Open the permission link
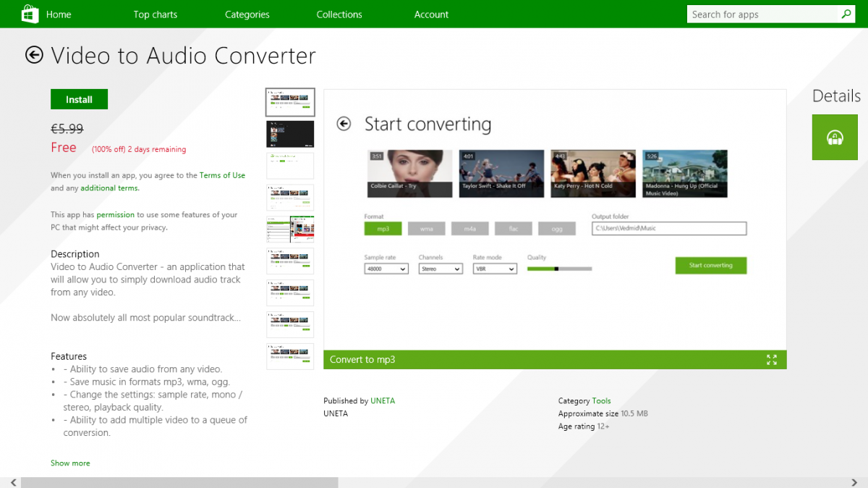Screen dimensions: 868x488 (x=116, y=215)
